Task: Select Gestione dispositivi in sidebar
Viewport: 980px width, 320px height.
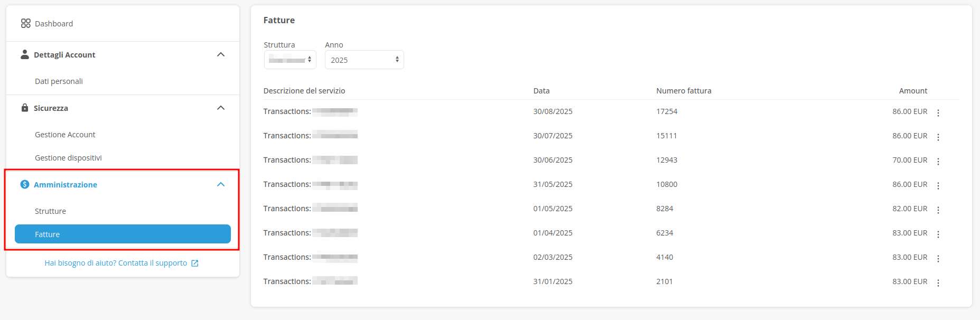Action: tap(68, 158)
